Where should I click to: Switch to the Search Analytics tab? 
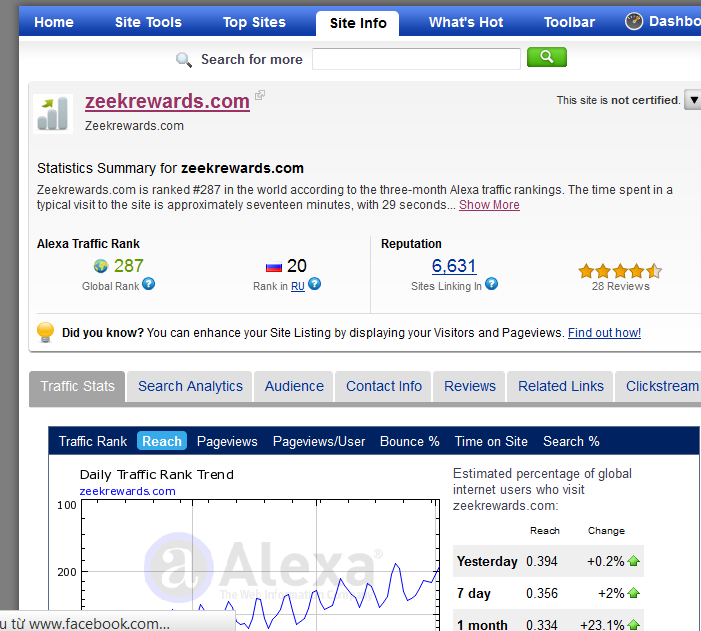click(190, 386)
